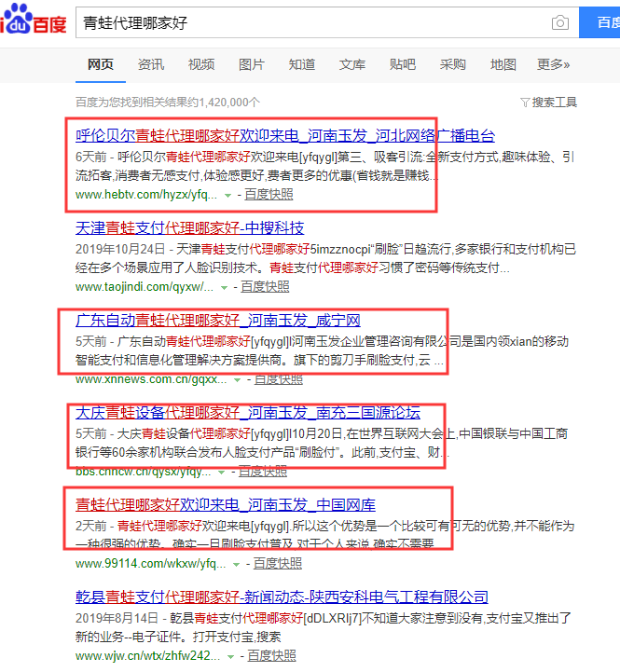Click the www.hebtv.com/hyzx URL
The height and width of the screenshot is (672, 620).
[x=146, y=195]
